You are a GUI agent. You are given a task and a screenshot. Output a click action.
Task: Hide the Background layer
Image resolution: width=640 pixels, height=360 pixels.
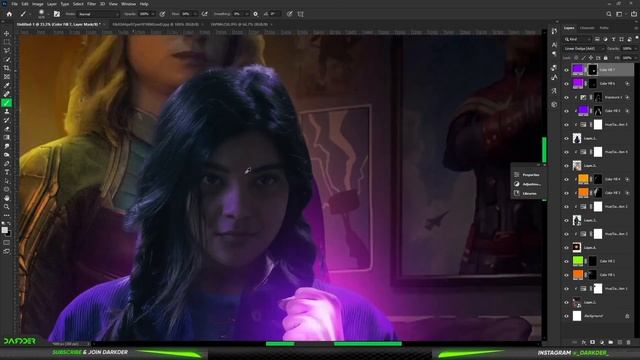point(566,316)
